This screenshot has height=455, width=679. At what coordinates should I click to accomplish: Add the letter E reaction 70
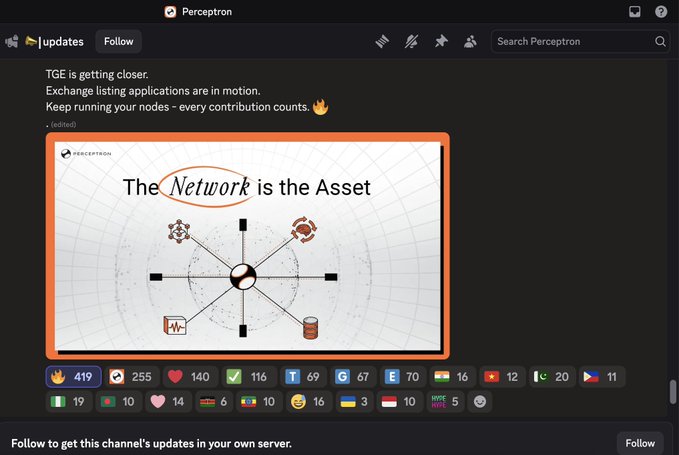tap(402, 377)
